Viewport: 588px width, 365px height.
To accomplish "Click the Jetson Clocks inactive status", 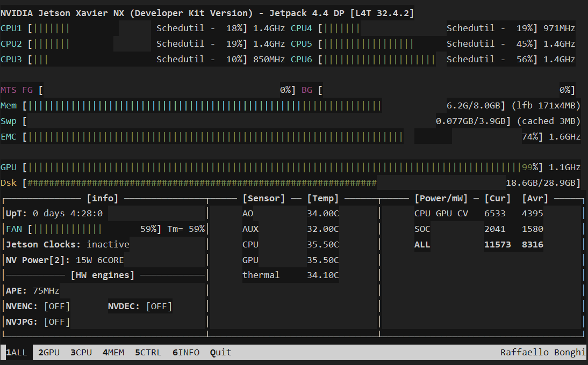I will (107, 245).
